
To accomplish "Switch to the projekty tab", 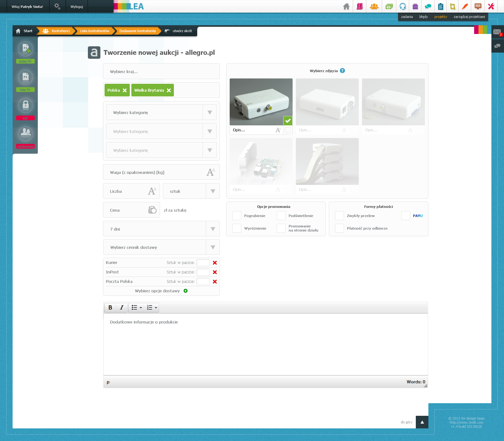I will point(440,17).
